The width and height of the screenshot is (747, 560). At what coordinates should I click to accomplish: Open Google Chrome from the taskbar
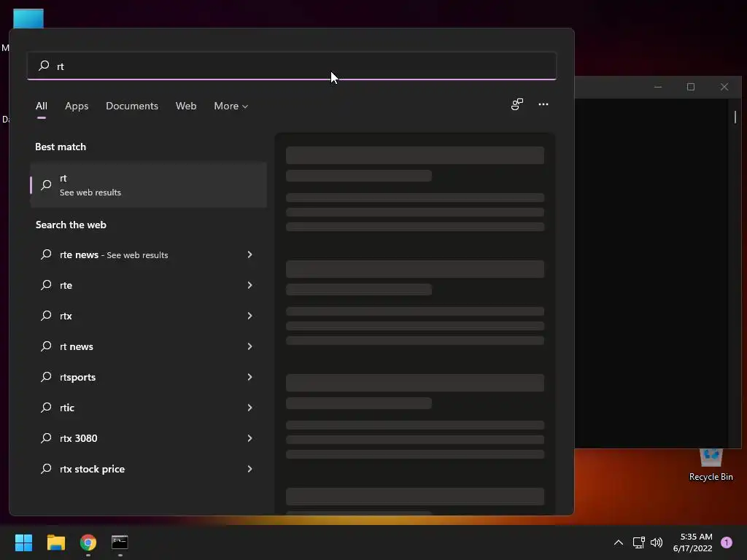(x=88, y=542)
